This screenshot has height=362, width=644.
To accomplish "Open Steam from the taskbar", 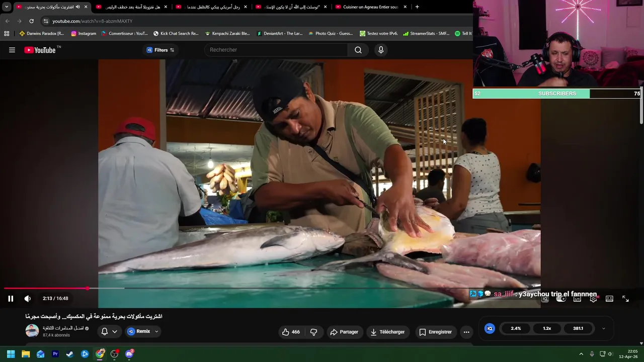I will point(70,354).
